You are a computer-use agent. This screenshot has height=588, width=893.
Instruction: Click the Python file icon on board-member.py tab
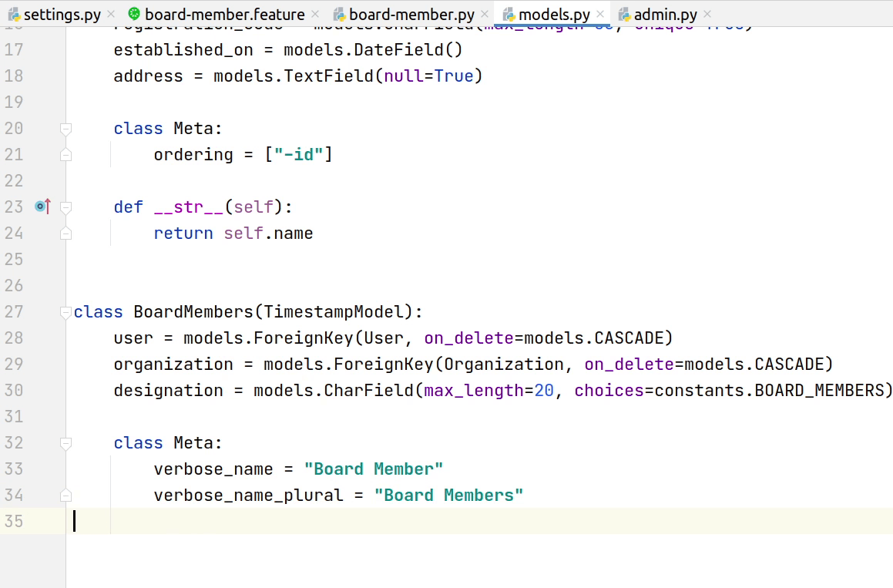tap(340, 14)
